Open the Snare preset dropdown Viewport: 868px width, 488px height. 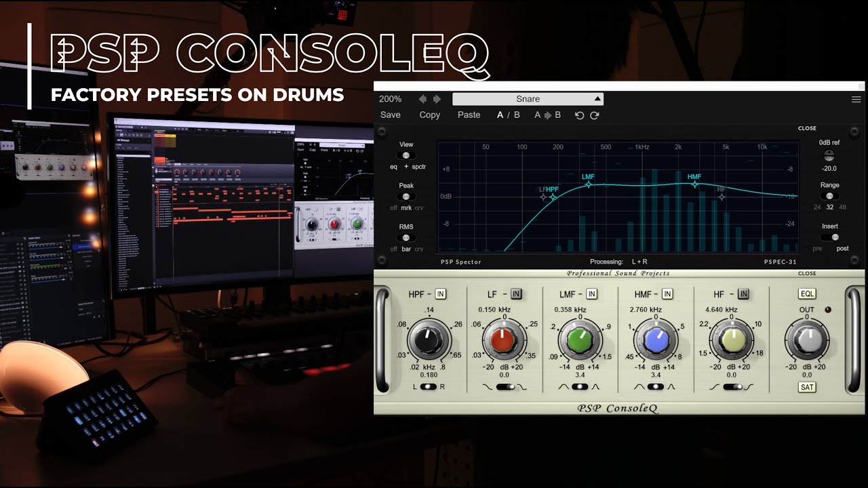coord(528,99)
